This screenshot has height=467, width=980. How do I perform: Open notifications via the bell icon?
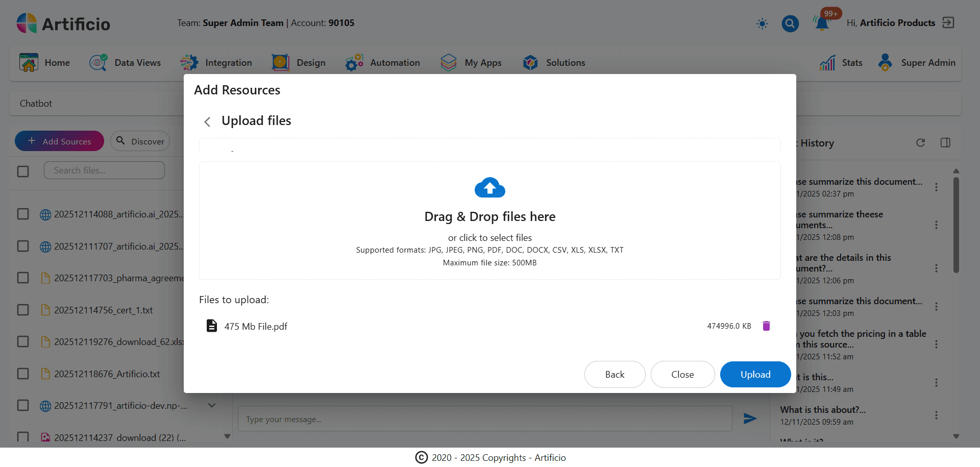click(x=821, y=23)
